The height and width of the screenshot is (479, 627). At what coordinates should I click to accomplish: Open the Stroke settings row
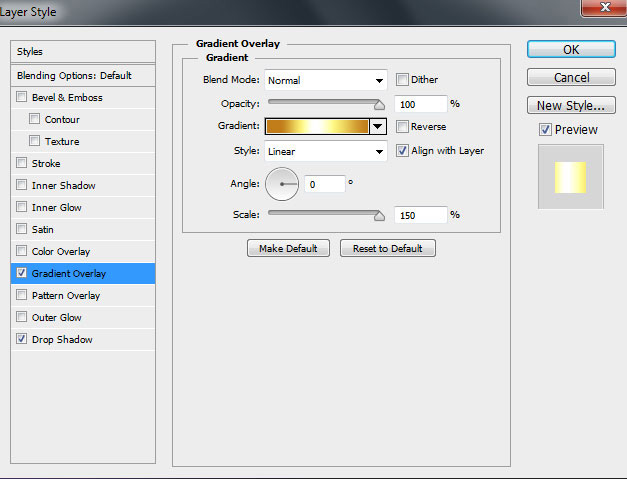83,164
